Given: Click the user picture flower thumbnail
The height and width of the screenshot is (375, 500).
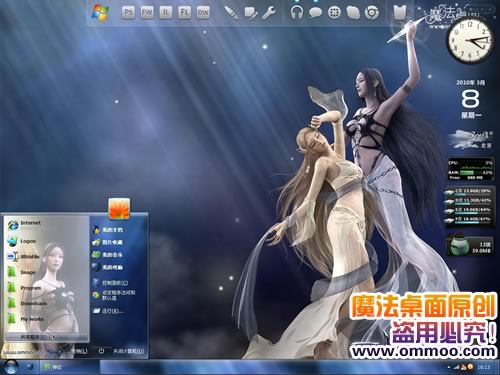Looking at the screenshot, I should tap(119, 209).
